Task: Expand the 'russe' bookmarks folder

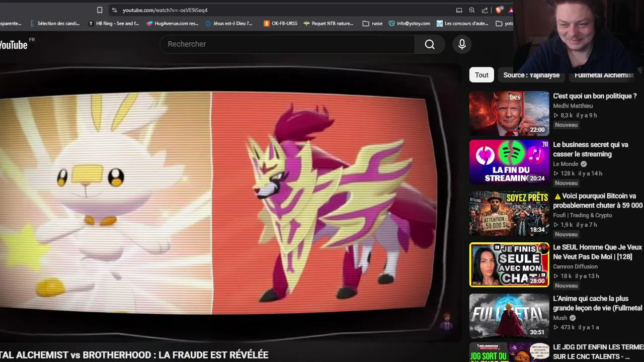Action: pos(372,23)
